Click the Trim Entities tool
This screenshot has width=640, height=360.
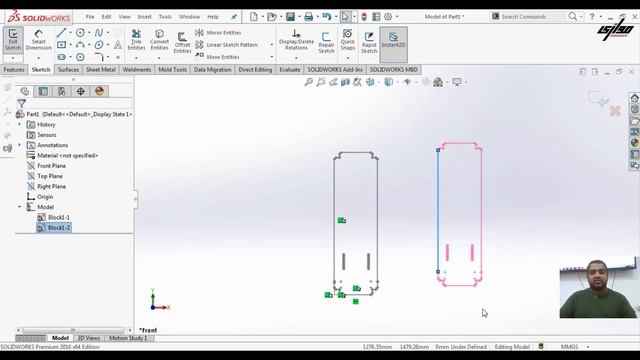[136, 40]
